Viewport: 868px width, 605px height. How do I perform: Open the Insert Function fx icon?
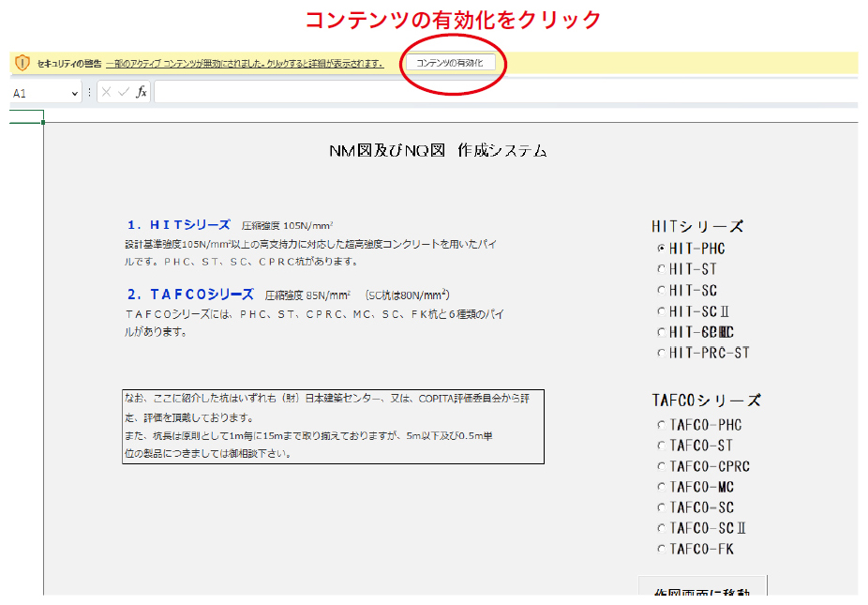point(142,92)
